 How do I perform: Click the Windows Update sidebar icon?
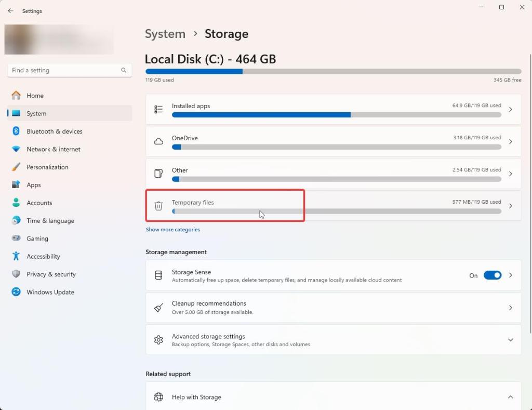click(16, 292)
